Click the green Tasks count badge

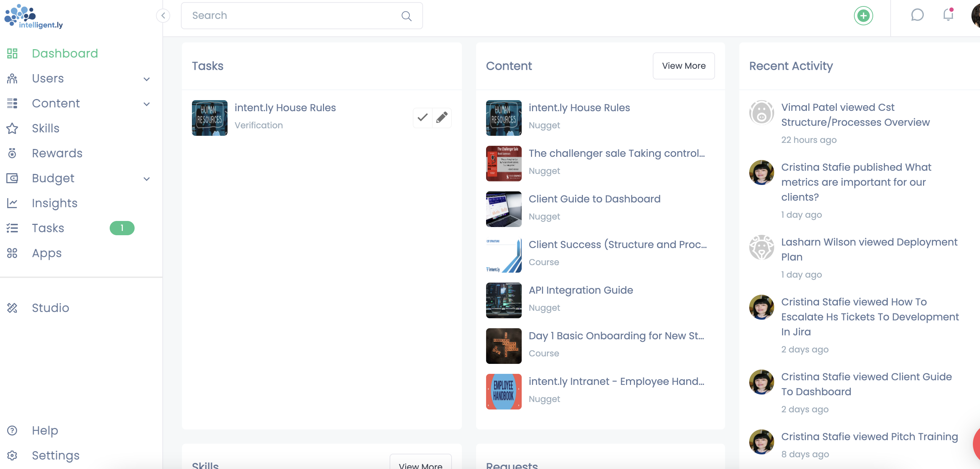coord(122,228)
